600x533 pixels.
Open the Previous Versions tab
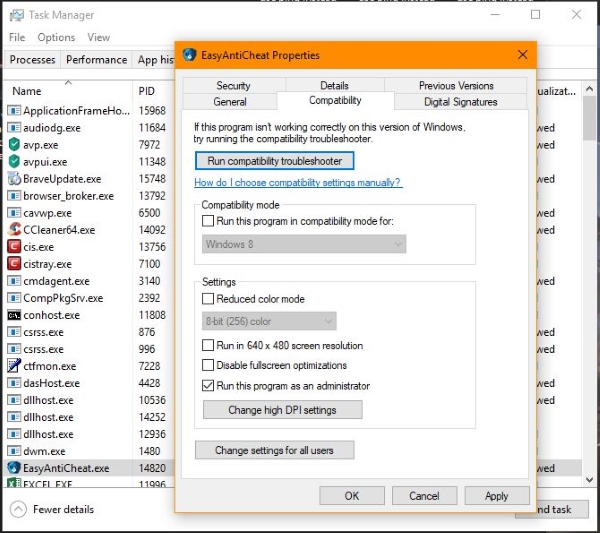pyautogui.click(x=456, y=85)
